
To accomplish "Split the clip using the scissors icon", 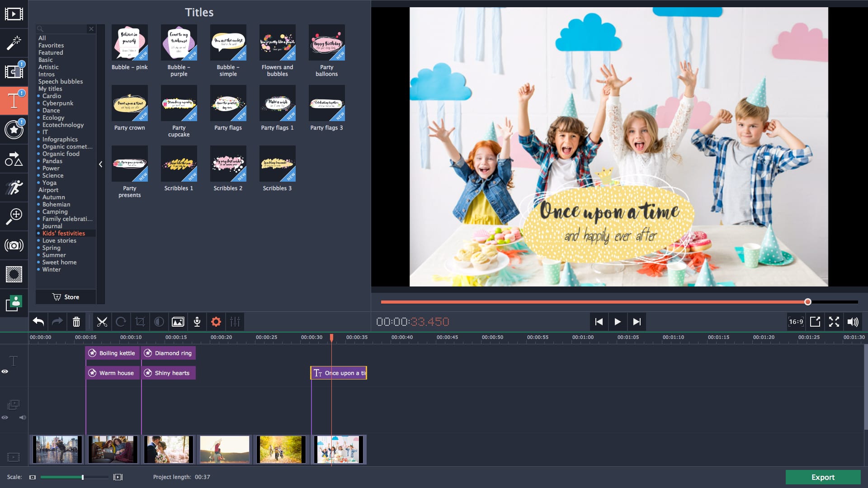I will pyautogui.click(x=102, y=322).
